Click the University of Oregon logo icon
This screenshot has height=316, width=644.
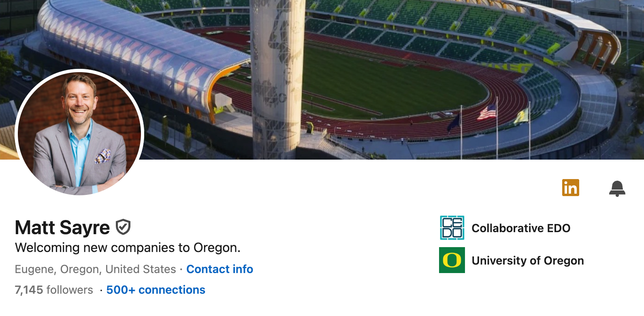[452, 260]
